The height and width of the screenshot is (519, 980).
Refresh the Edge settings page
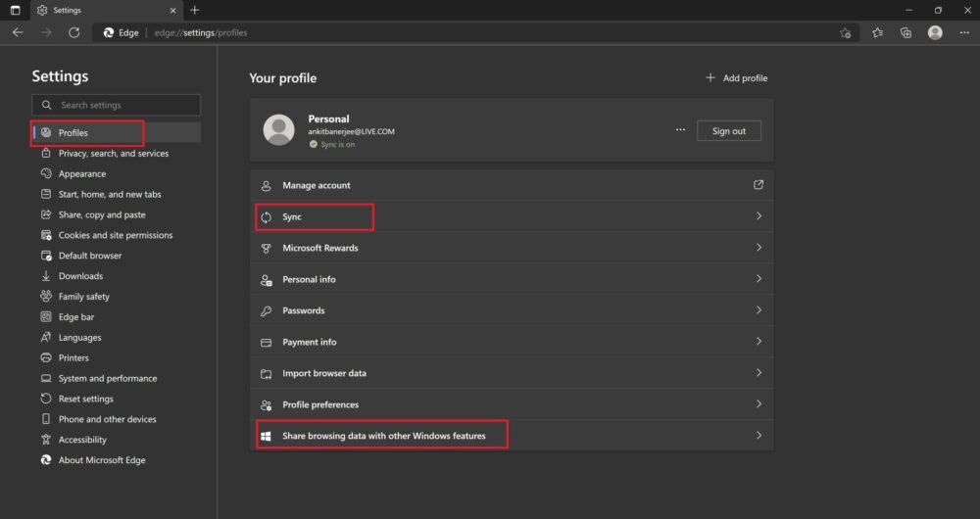click(x=73, y=32)
